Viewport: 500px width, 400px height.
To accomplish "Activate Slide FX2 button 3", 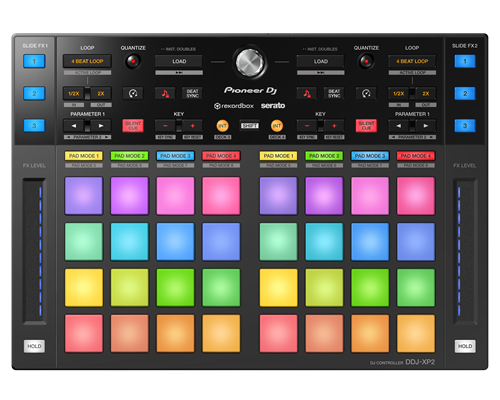I will [x=465, y=126].
